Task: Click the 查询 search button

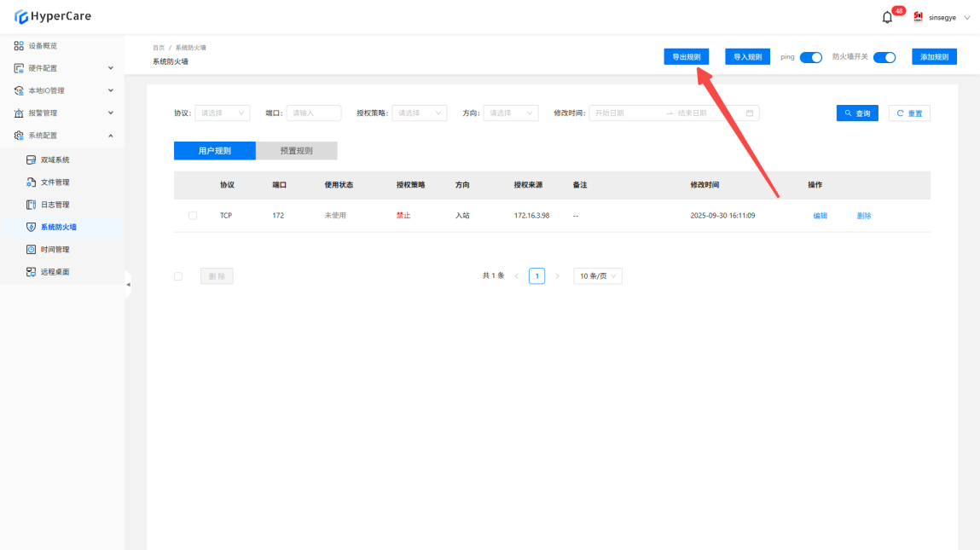Action: coord(857,113)
